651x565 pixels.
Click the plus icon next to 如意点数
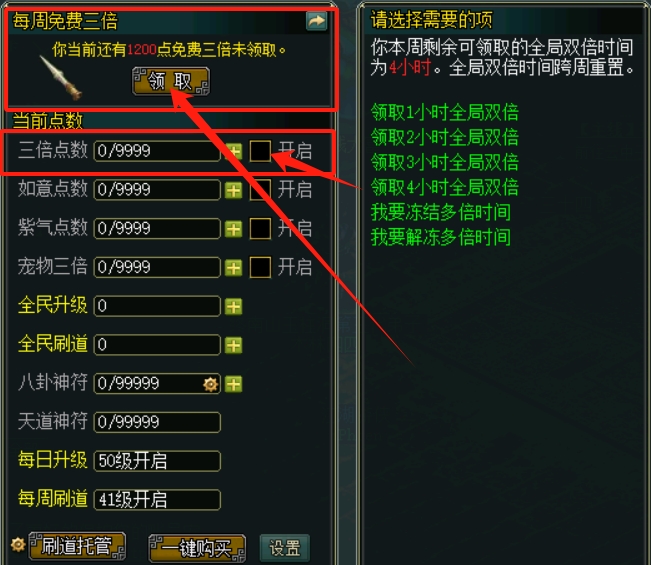coord(234,190)
